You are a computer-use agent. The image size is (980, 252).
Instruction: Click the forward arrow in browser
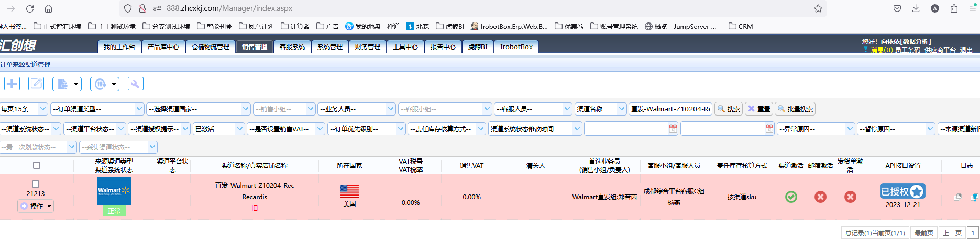(x=11, y=8)
